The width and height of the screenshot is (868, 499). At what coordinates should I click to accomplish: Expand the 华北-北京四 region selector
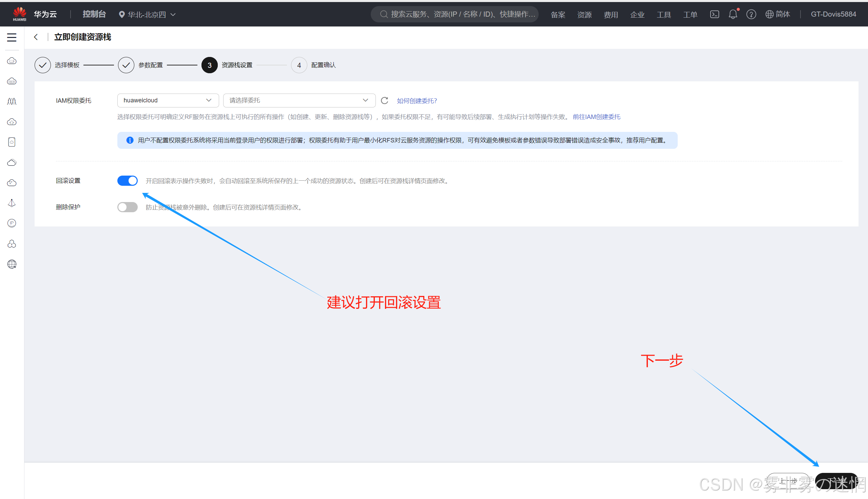[148, 15]
